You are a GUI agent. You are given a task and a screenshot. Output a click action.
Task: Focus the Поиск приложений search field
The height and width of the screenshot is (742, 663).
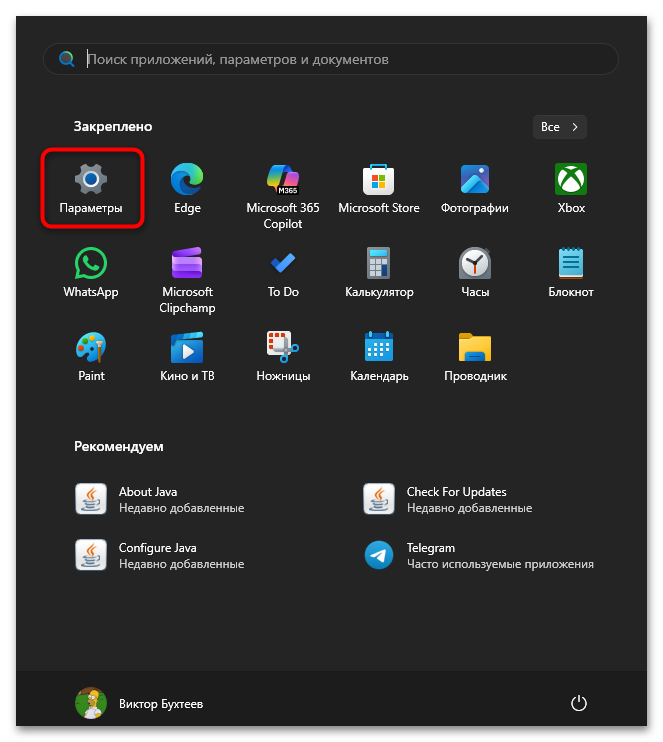[x=331, y=59]
